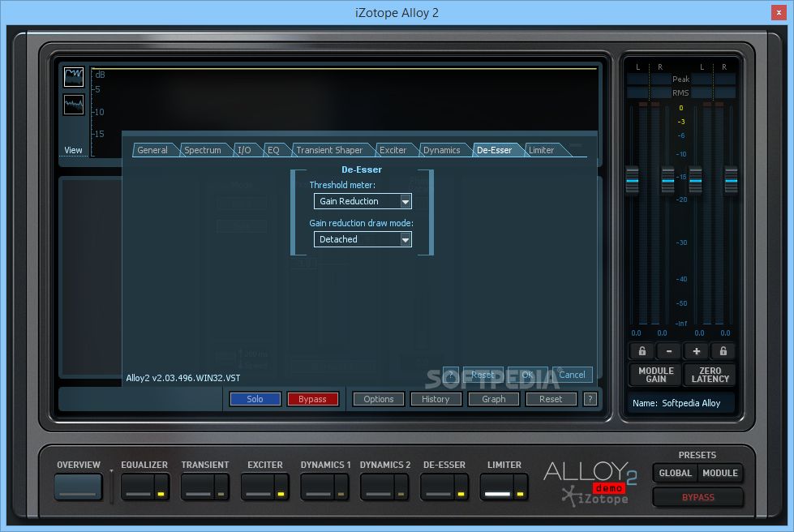Cancel the options dialog

[573, 375]
